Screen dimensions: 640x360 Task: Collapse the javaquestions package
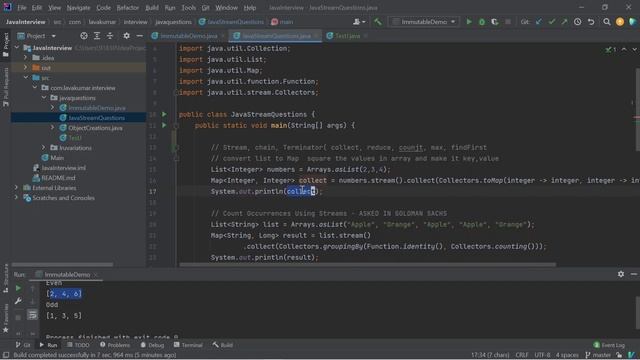point(44,98)
